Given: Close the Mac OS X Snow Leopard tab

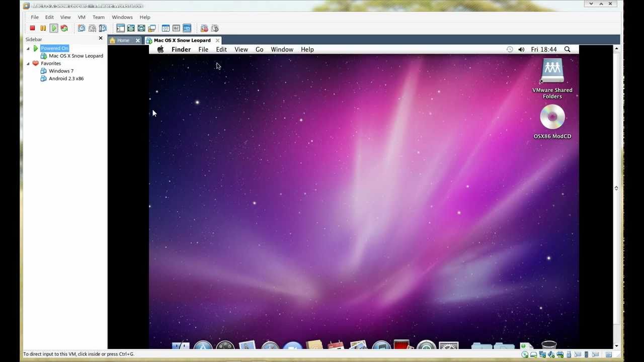Looking at the screenshot, I should point(217,40).
